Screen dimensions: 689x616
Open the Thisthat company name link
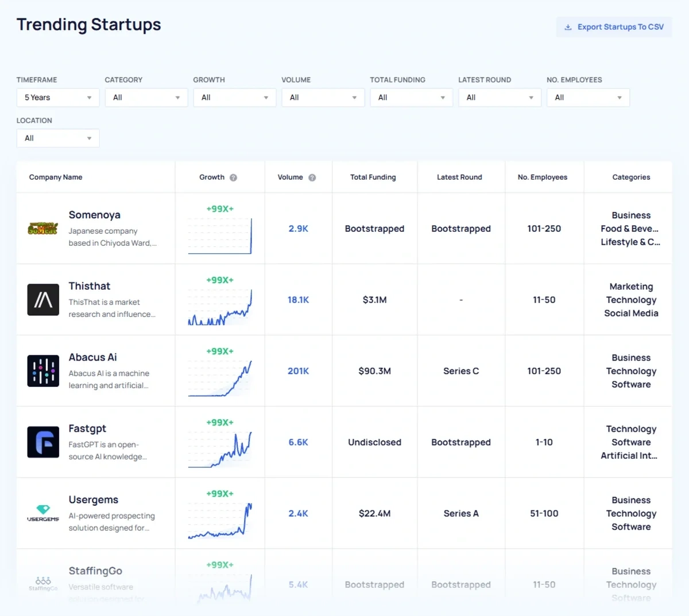90,286
